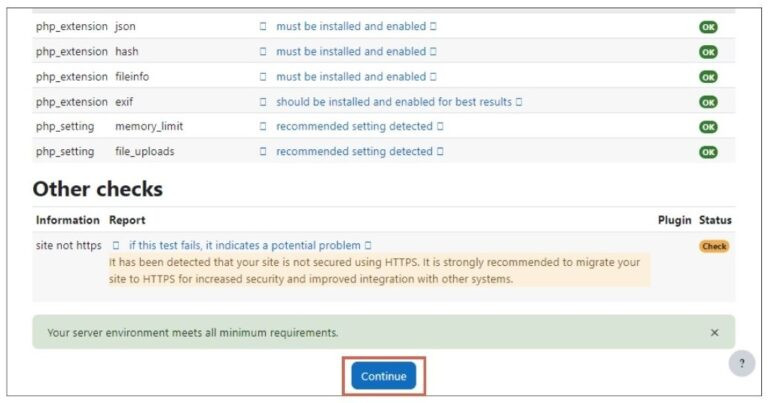Open fileinfo 'must be installed and enabled' link
This screenshot has width=768, height=403.
coord(351,76)
